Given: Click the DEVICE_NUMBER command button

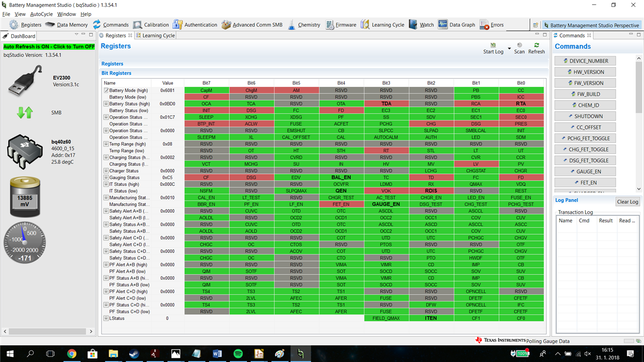Looking at the screenshot, I should [585, 61].
